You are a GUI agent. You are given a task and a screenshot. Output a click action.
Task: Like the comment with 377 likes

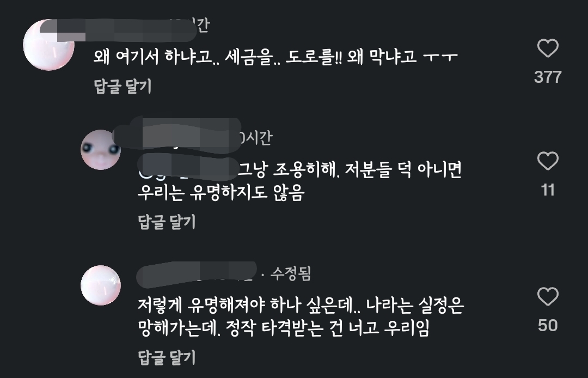tap(548, 48)
